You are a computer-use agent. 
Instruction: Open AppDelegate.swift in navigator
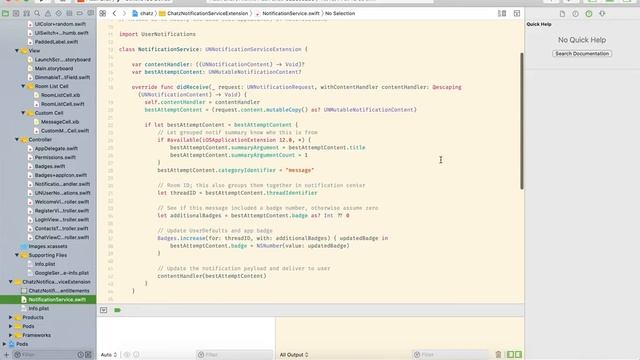coord(56,149)
